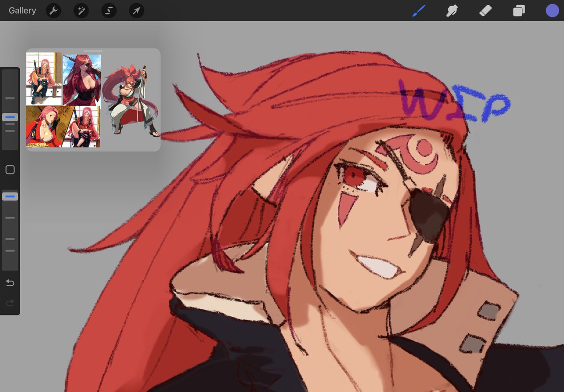Screen dimensions: 564x392
Task: Click the redo arrow in sidebar
Action: [x=10, y=303]
